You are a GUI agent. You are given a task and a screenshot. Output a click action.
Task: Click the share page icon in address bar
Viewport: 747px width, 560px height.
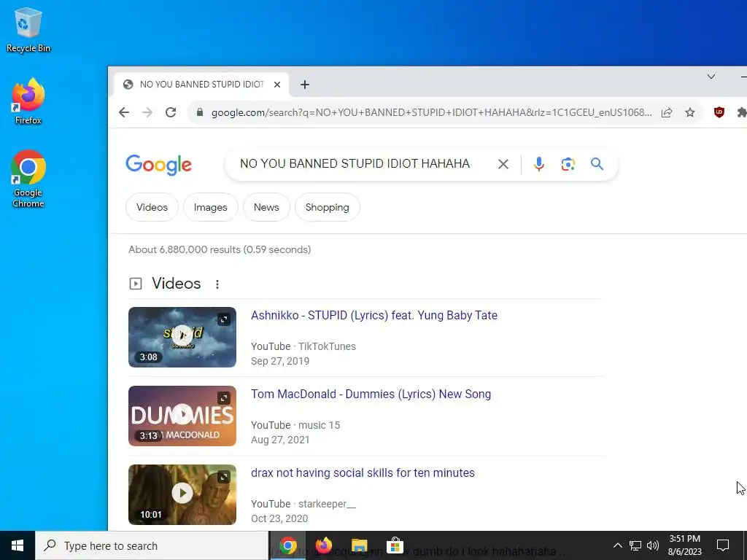click(667, 112)
